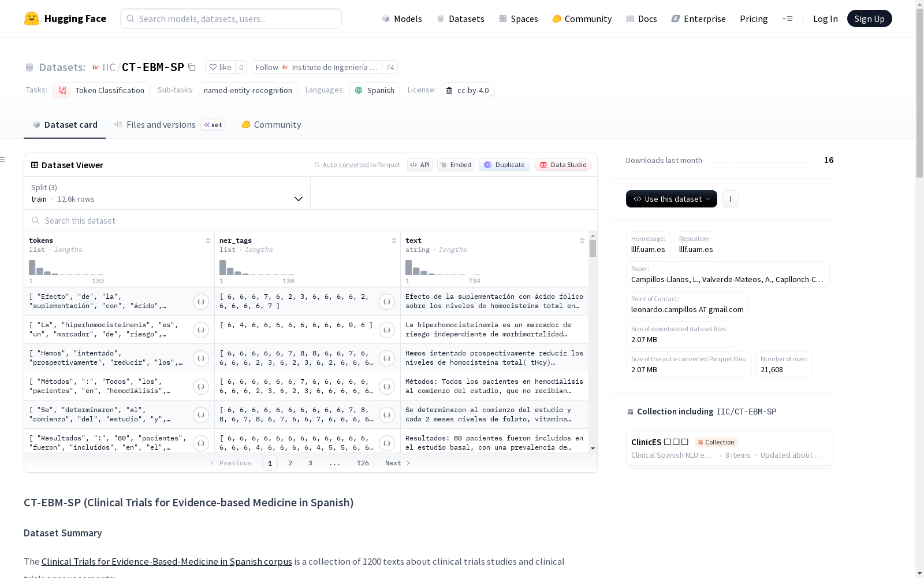The image size is (924, 578).
Task: Duplicate the dataset
Action: 504,165
